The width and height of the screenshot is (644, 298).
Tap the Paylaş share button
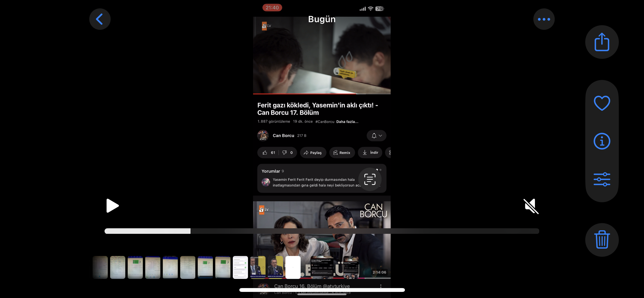(x=313, y=153)
